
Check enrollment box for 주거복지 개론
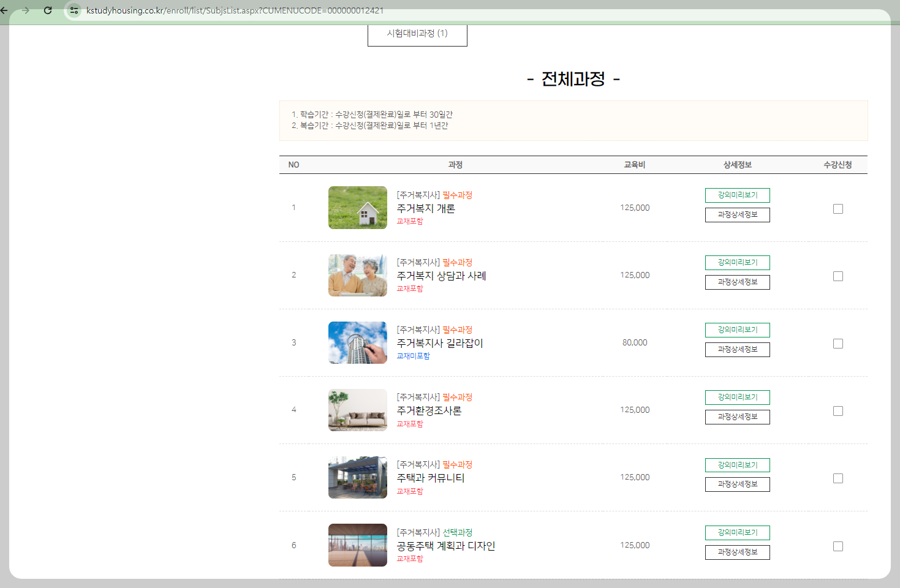point(838,208)
